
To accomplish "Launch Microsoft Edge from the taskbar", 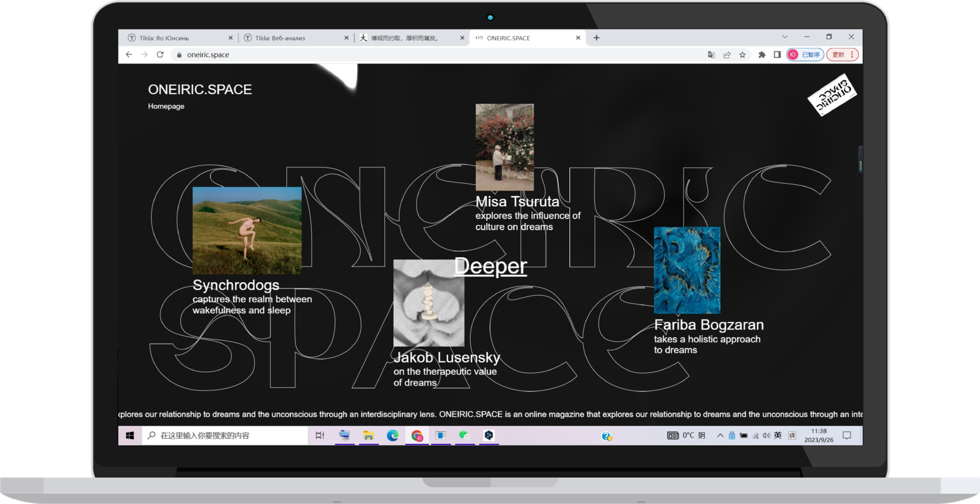I will pos(393,436).
